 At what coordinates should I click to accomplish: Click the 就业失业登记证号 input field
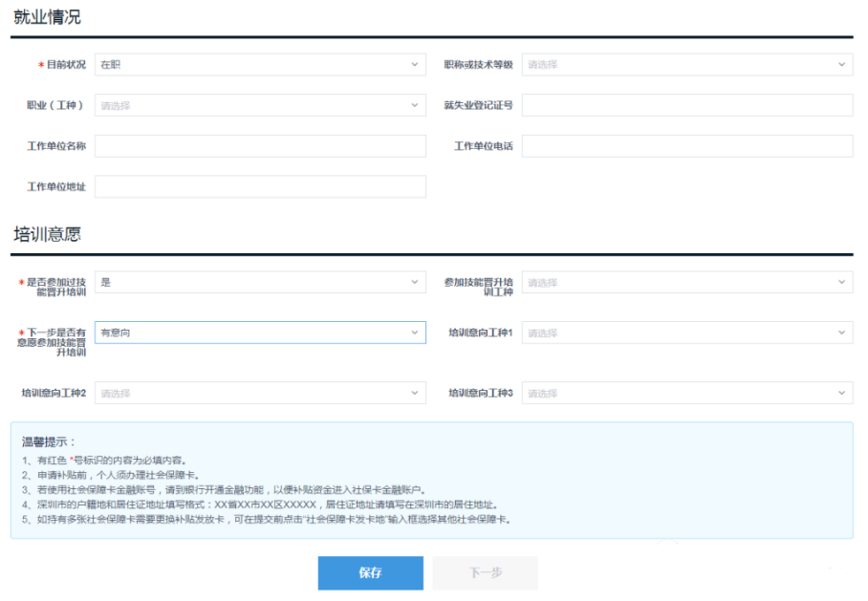tap(688, 105)
